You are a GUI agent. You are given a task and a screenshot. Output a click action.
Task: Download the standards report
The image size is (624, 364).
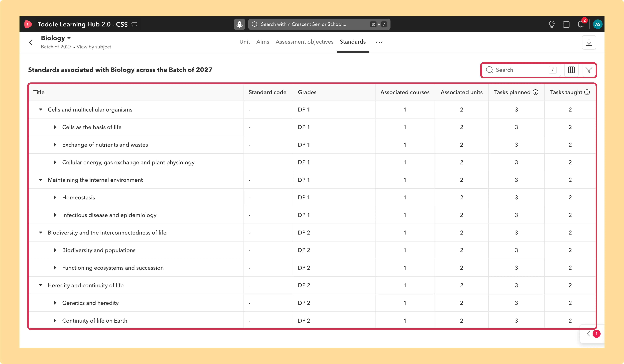coord(589,43)
